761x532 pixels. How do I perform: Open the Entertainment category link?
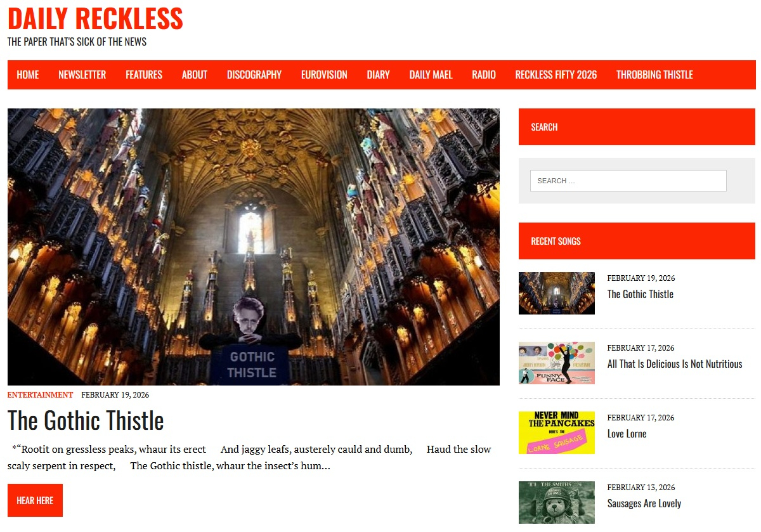point(40,394)
